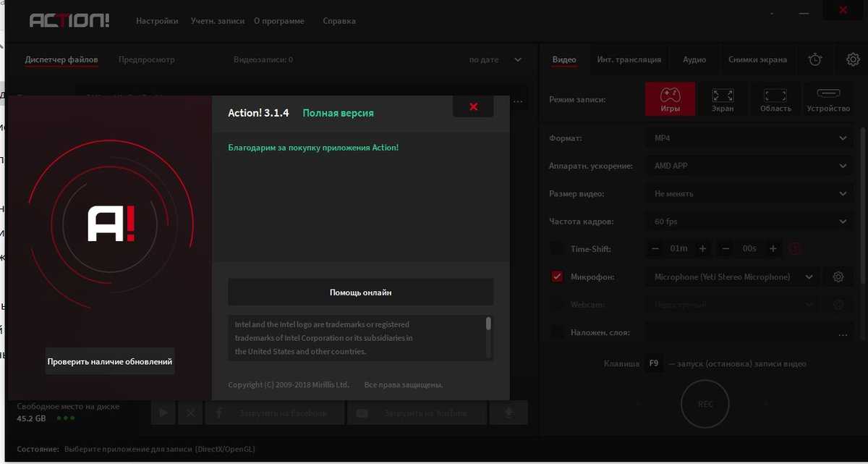868x464 pixels.
Task: Open the О программе menu
Action: click(279, 21)
